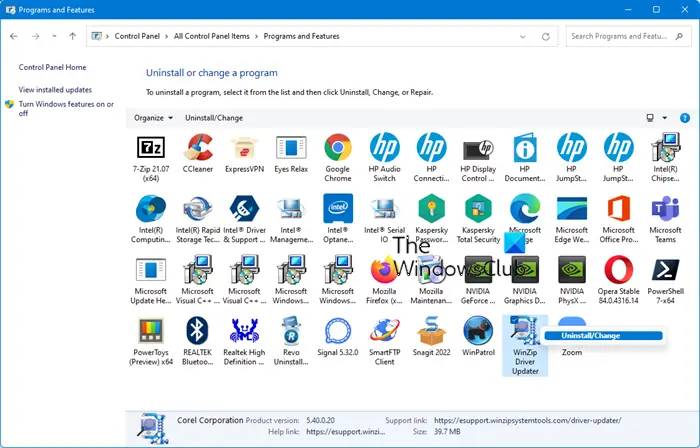Screen dimensions: 700x448
Task: Expand chevron after All Control Panel Items
Action: pos(257,37)
